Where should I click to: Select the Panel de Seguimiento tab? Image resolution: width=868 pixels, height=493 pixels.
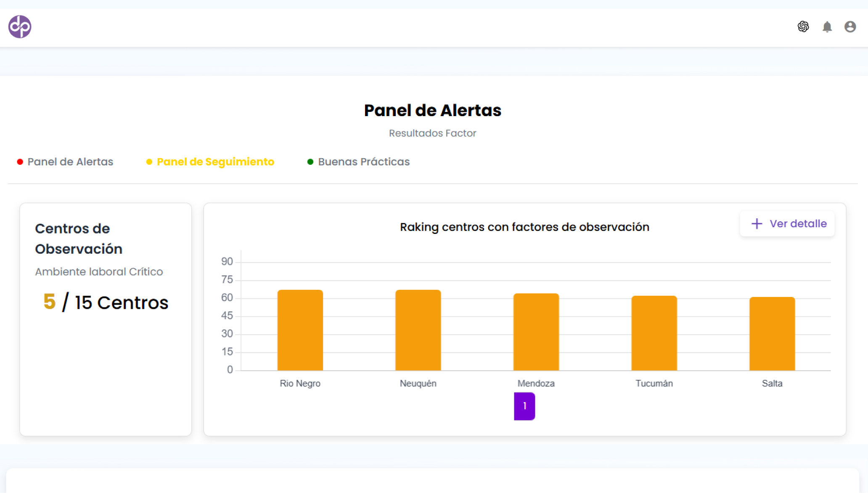pyautogui.click(x=215, y=162)
